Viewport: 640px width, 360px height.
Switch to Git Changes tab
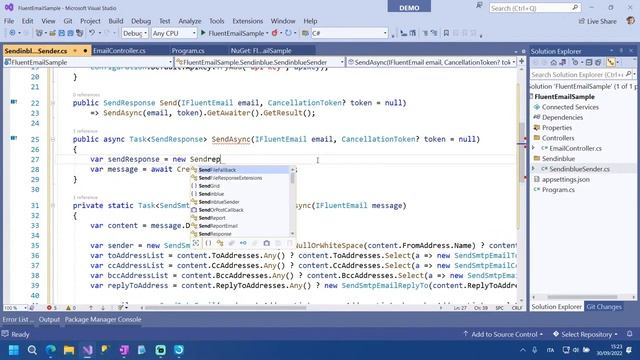click(x=604, y=307)
